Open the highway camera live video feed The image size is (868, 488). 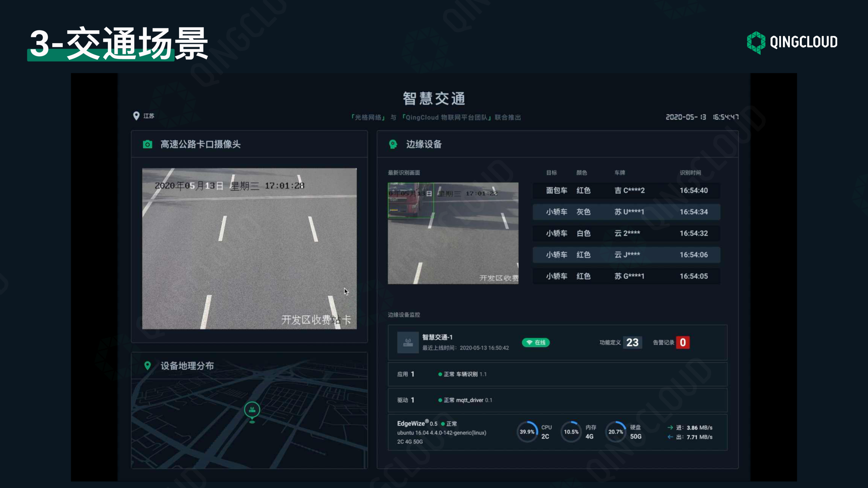249,248
